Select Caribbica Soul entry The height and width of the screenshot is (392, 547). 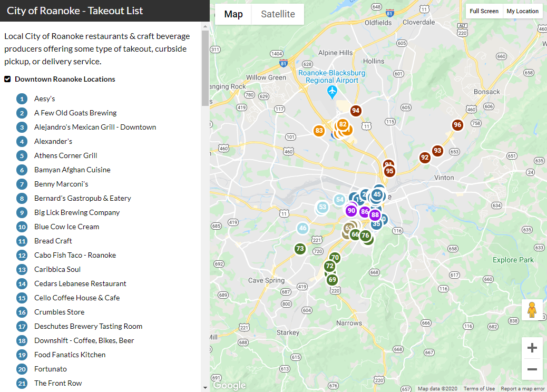tap(57, 270)
